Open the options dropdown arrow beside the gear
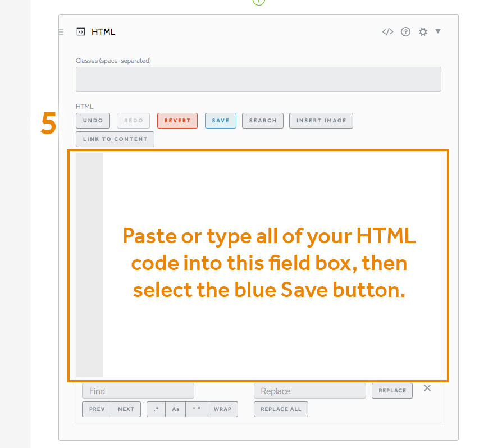 [x=439, y=32]
